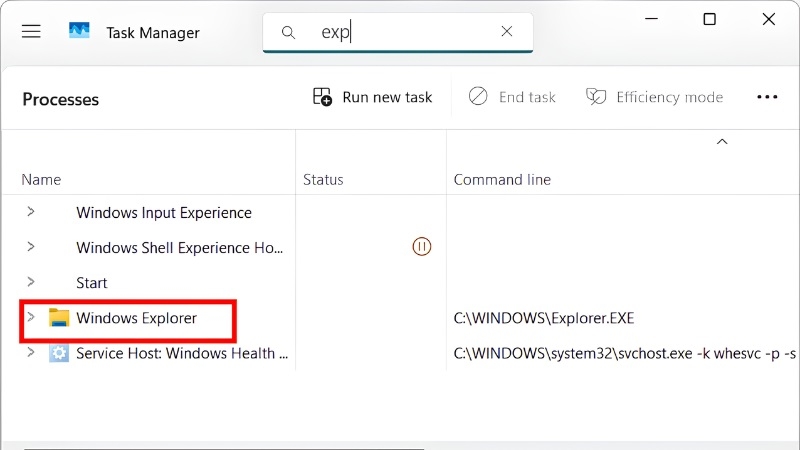Sort by the Status column header
This screenshot has width=800, height=450.
pyautogui.click(x=323, y=180)
